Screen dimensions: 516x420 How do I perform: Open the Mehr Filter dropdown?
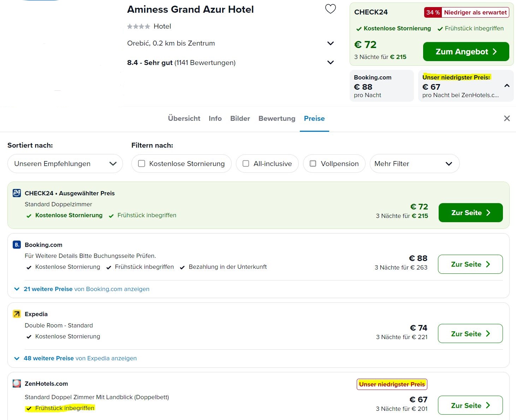click(415, 164)
